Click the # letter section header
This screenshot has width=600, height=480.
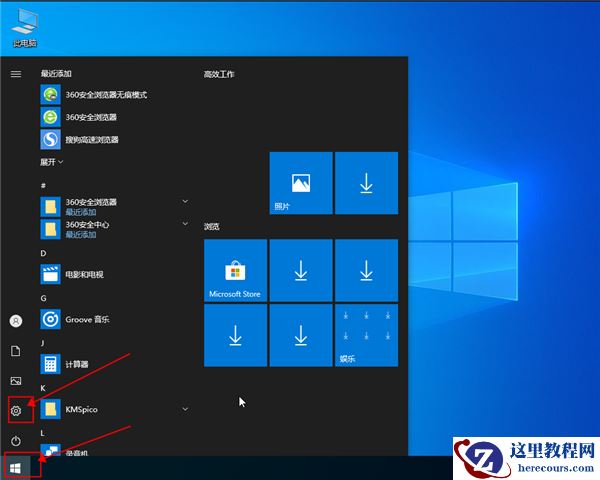tap(43, 186)
